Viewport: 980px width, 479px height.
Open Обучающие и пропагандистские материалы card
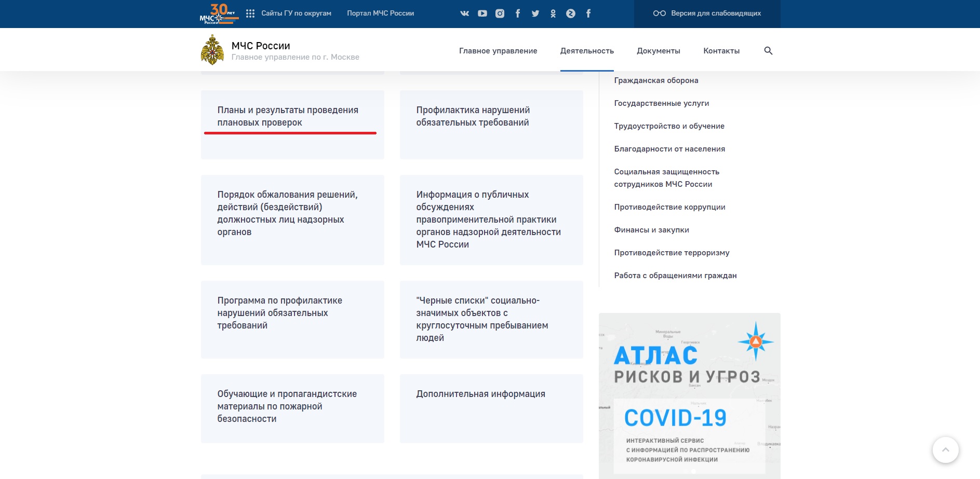pos(292,408)
